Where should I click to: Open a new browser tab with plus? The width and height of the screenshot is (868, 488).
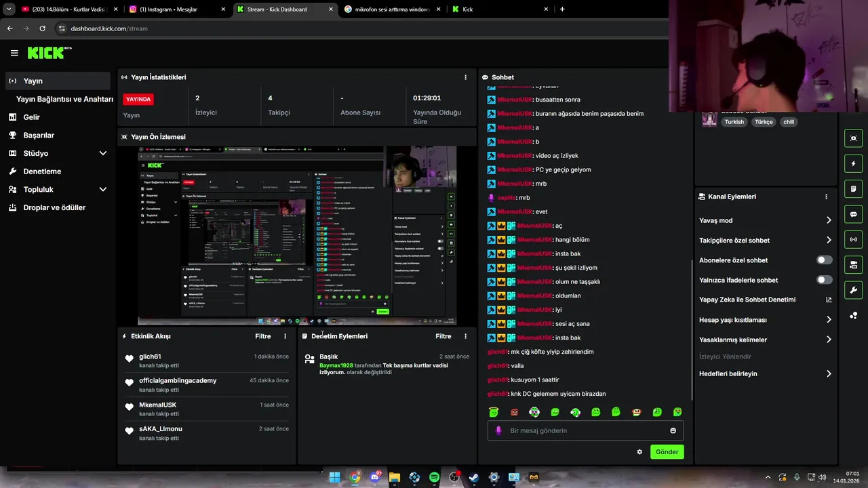pos(562,9)
